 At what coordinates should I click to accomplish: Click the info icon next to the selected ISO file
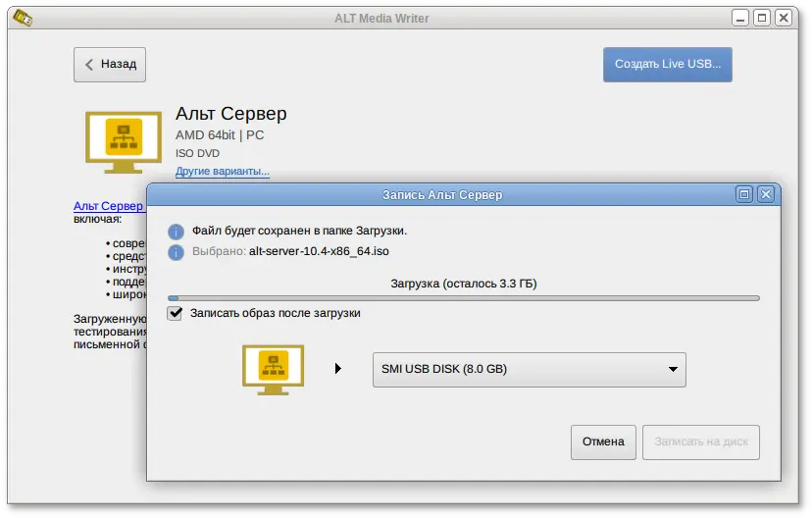pyautogui.click(x=176, y=252)
